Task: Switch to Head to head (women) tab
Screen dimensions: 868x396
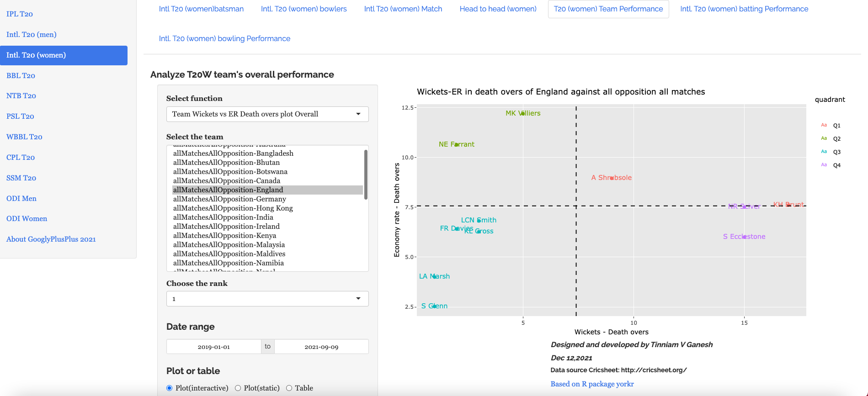Action: point(498,9)
